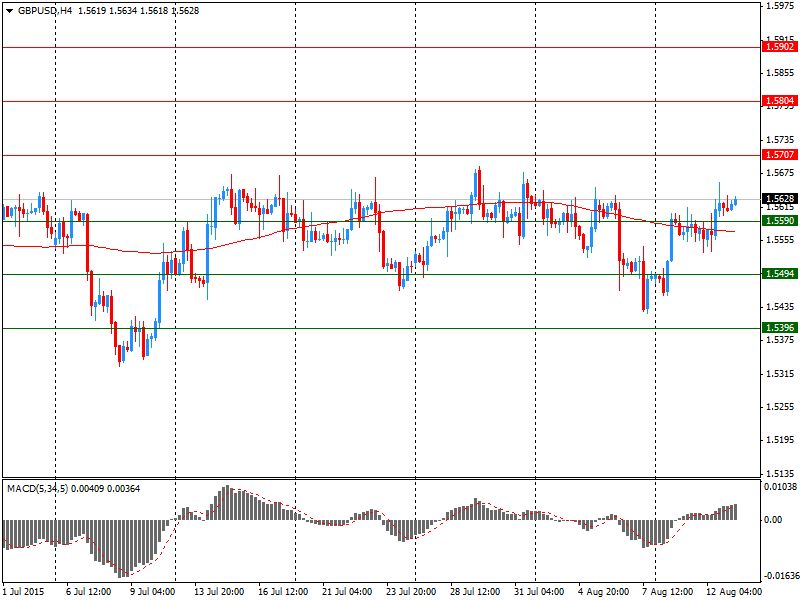Click the 1 Jul 2015 date label
The height and width of the screenshot is (600, 800).
[23, 592]
